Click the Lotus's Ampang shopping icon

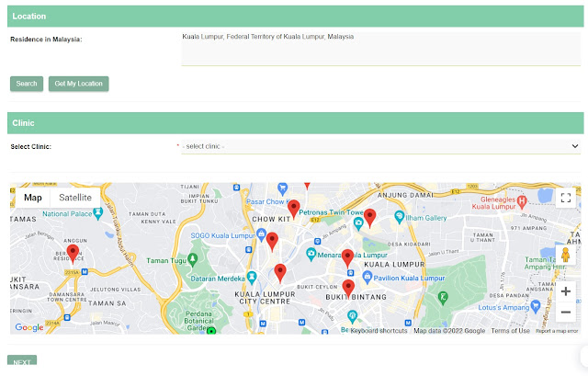coord(536,306)
